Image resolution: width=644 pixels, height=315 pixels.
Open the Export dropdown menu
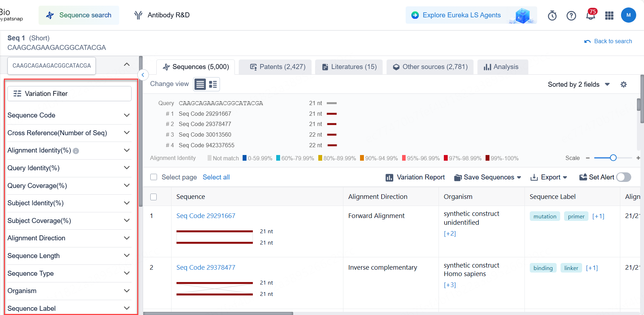[549, 177]
